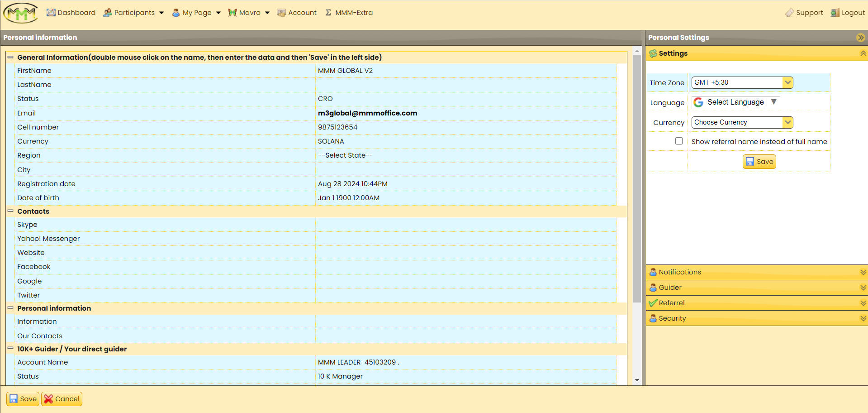This screenshot has height=413, width=868.
Task: Click the Guider user icon
Action: tap(653, 288)
